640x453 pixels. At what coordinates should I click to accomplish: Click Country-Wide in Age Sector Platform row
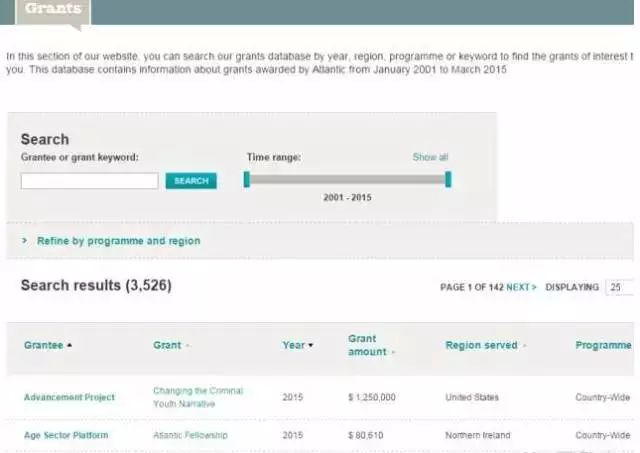pos(603,435)
